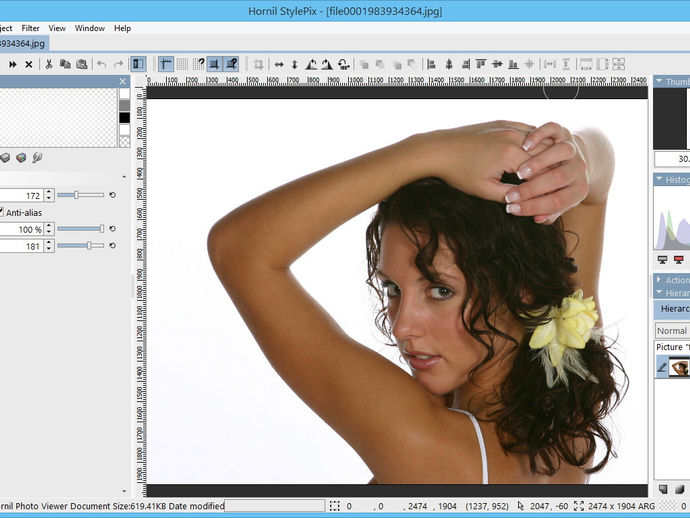The height and width of the screenshot is (518, 690).
Task: Reset the 181 value with the reset icon
Action: (113, 246)
